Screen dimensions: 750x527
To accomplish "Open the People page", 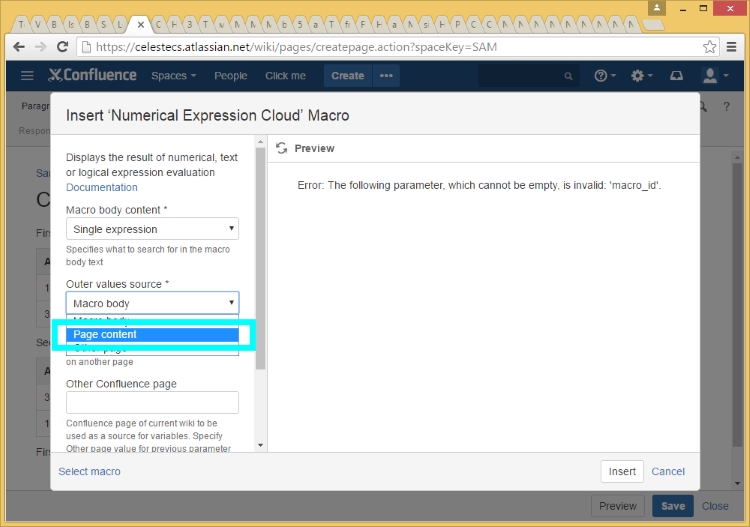I will click(231, 76).
